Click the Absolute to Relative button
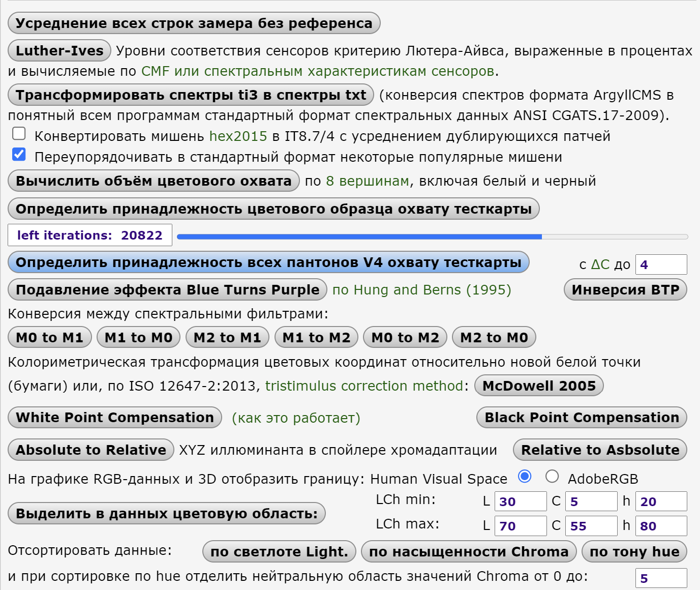The width and height of the screenshot is (700, 590). (x=91, y=450)
